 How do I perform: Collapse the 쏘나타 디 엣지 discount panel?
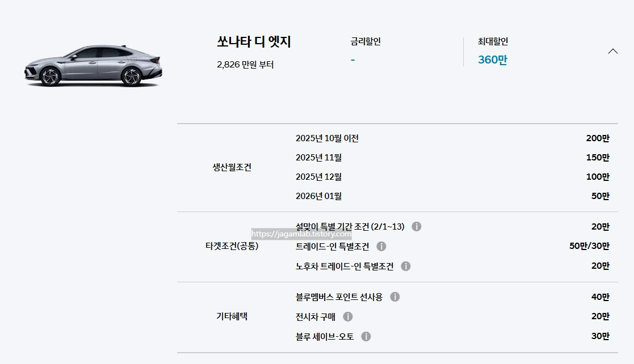click(x=613, y=50)
